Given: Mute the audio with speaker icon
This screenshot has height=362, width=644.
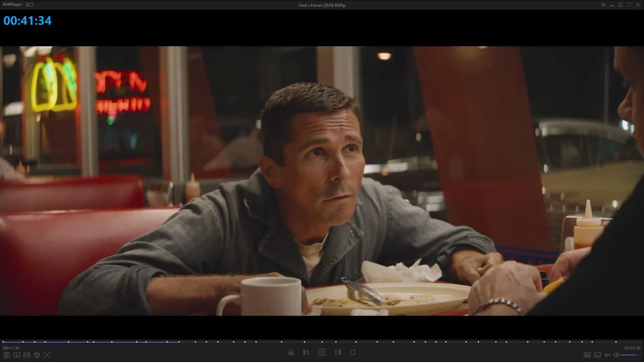Looking at the screenshot, I should pyautogui.click(x=616, y=355).
